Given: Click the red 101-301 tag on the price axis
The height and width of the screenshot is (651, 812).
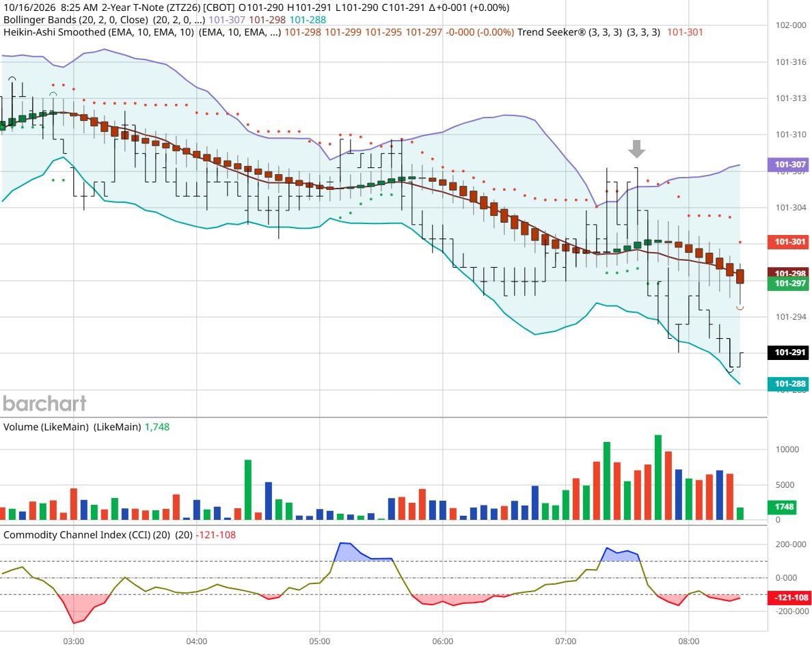Looking at the screenshot, I should click(787, 242).
